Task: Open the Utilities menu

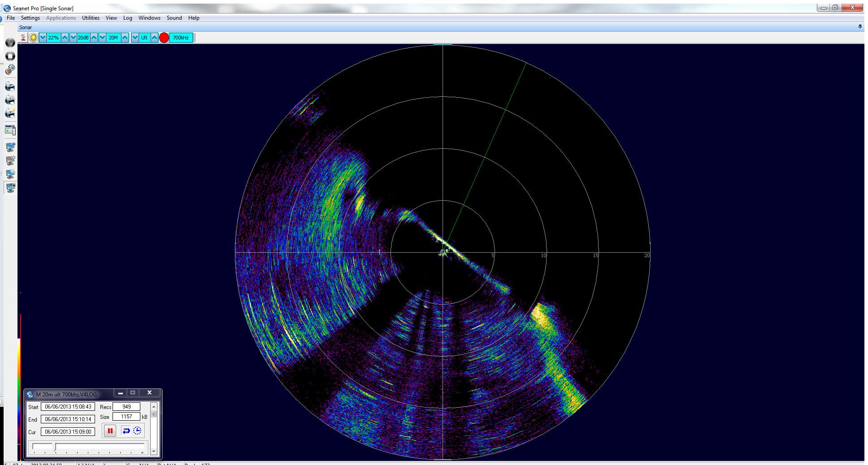Action: [x=90, y=18]
